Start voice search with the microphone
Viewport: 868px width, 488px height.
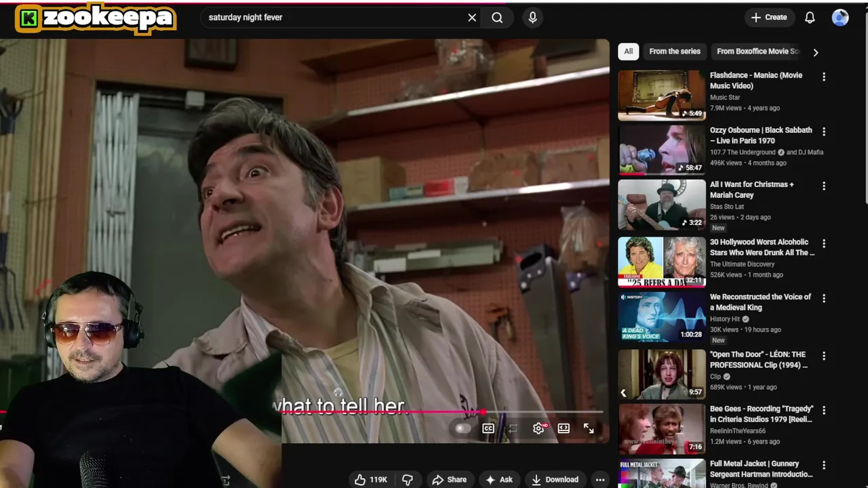click(532, 18)
